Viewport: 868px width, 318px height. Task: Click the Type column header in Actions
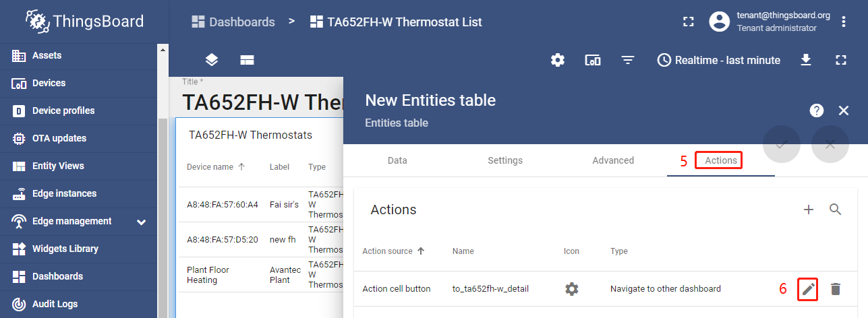point(619,251)
